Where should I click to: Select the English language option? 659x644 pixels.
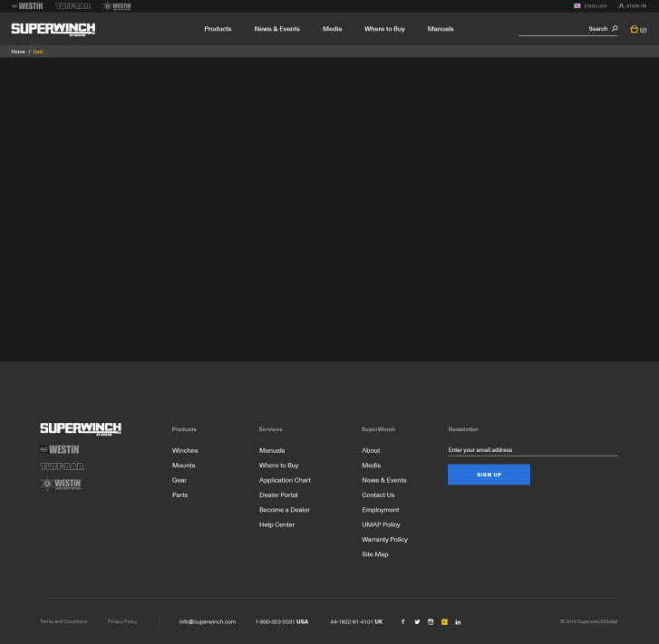pos(596,5)
